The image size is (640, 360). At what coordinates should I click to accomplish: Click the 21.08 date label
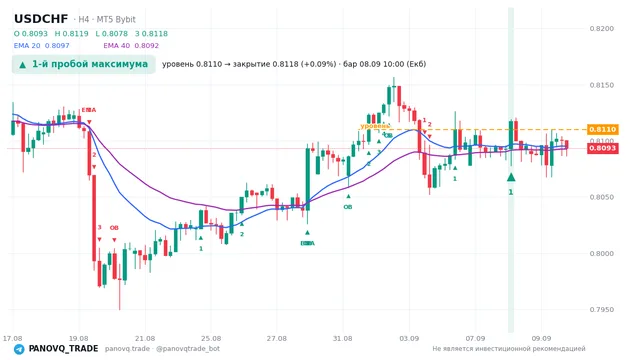(x=145, y=338)
